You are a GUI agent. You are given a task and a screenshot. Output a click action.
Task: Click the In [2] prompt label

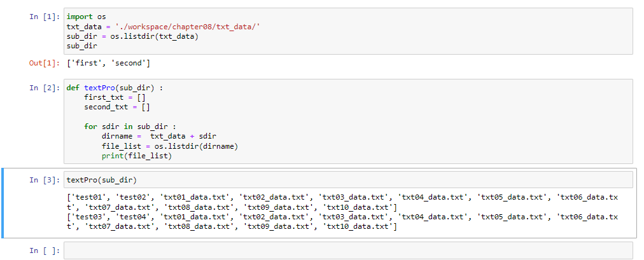(x=45, y=88)
